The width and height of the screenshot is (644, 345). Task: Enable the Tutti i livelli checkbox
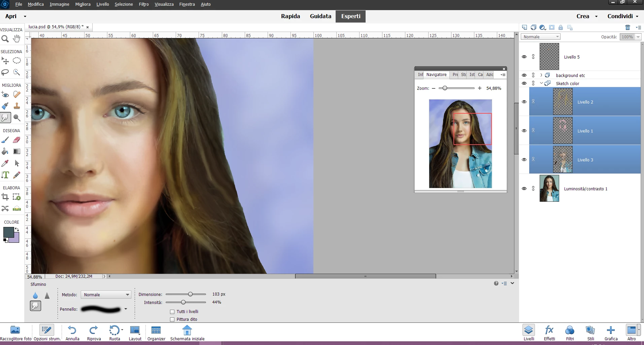coord(172,312)
